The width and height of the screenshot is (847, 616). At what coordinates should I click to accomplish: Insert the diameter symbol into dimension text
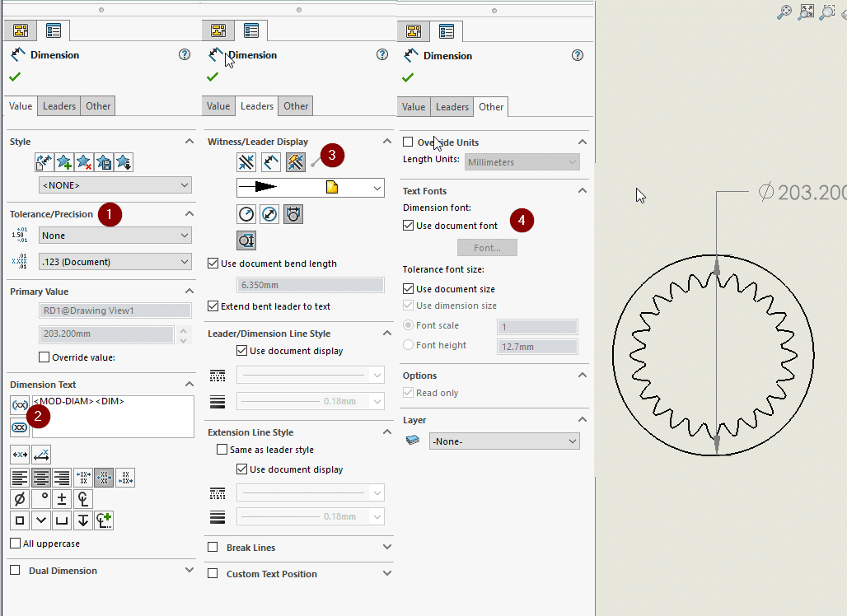(x=20, y=499)
